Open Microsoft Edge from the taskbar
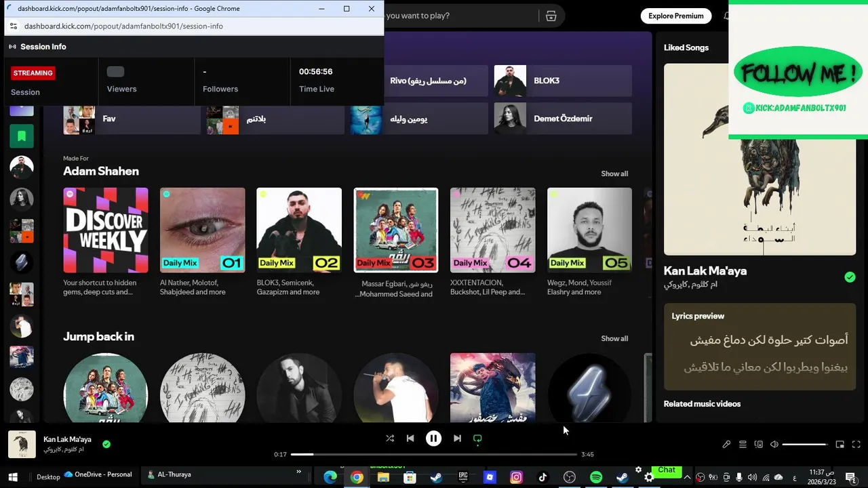Viewport: 868px width, 488px height. coord(330,477)
